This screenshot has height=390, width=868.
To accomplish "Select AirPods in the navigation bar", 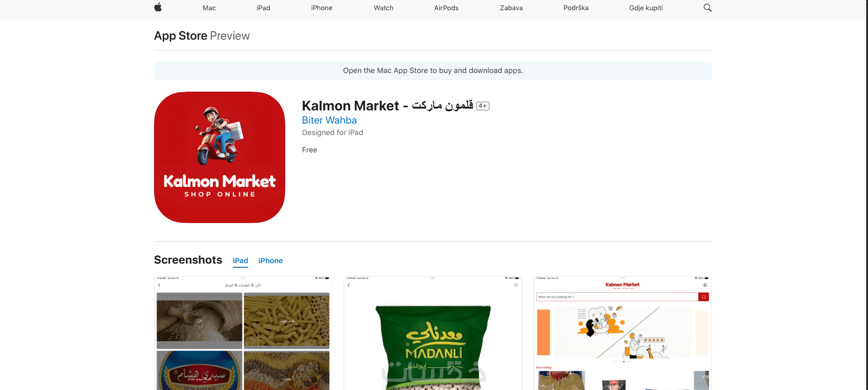I will tap(447, 8).
